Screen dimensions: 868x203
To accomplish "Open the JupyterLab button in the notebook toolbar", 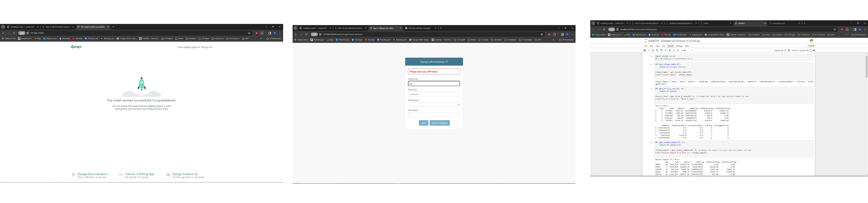I will tap(780, 50).
